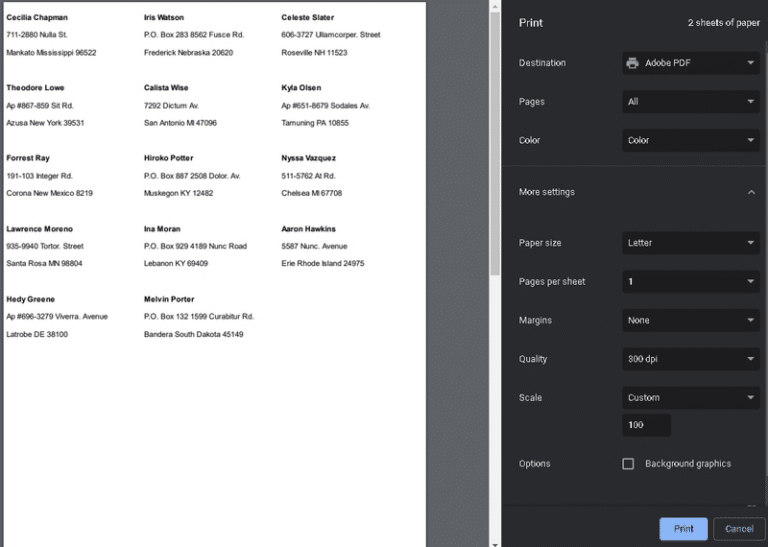Click the name Melvin Porter
768x547 pixels.
[169, 299]
